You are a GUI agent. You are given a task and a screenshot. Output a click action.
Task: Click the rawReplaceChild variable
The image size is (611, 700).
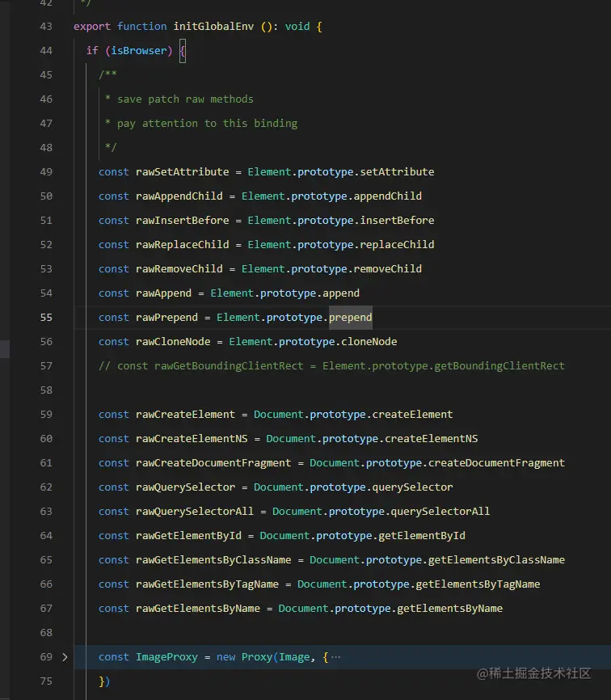click(182, 245)
